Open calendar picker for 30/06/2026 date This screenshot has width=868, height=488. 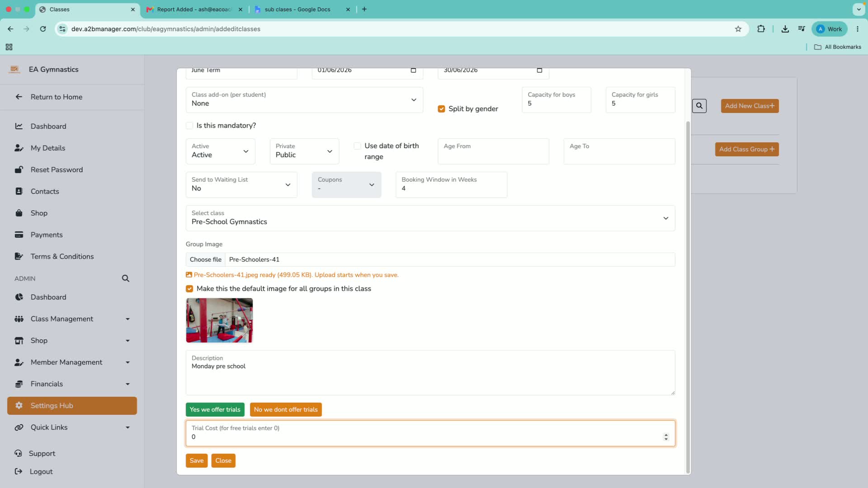[x=539, y=70]
